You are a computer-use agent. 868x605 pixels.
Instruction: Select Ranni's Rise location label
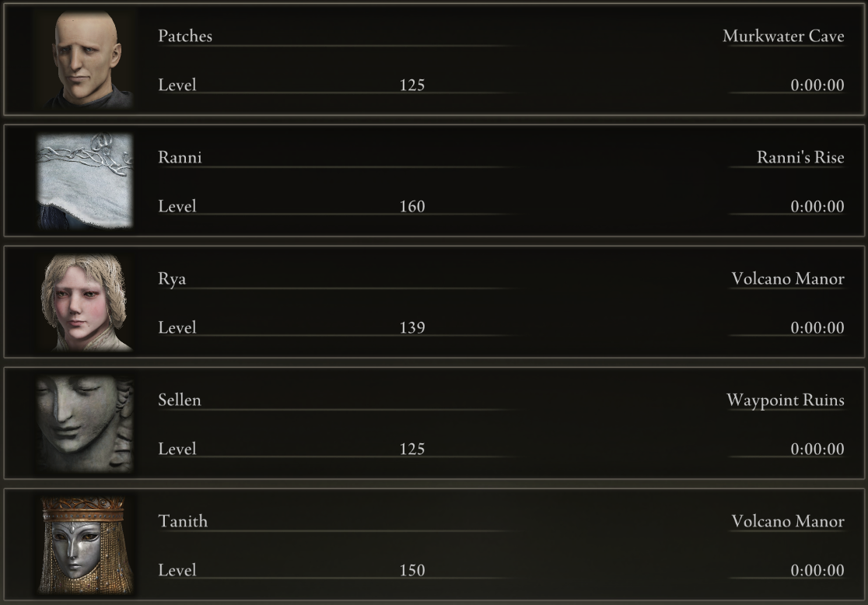pyautogui.click(x=800, y=157)
